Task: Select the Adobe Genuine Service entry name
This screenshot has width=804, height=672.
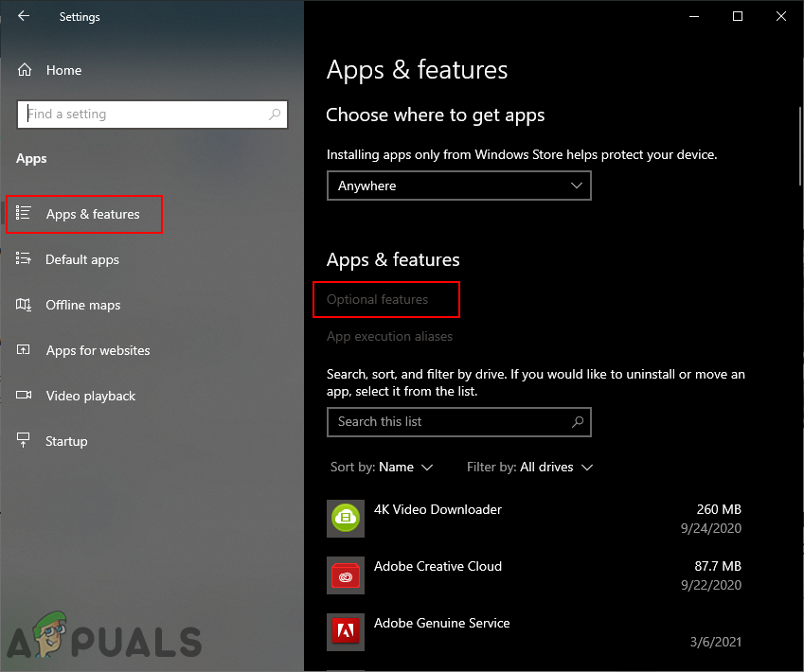Action: coord(441,624)
